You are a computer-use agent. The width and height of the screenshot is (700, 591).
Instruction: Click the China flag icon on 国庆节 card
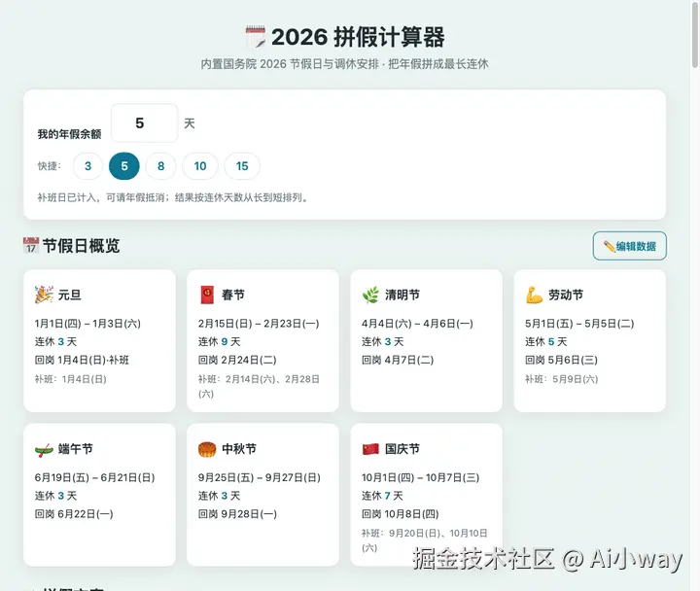click(370, 449)
